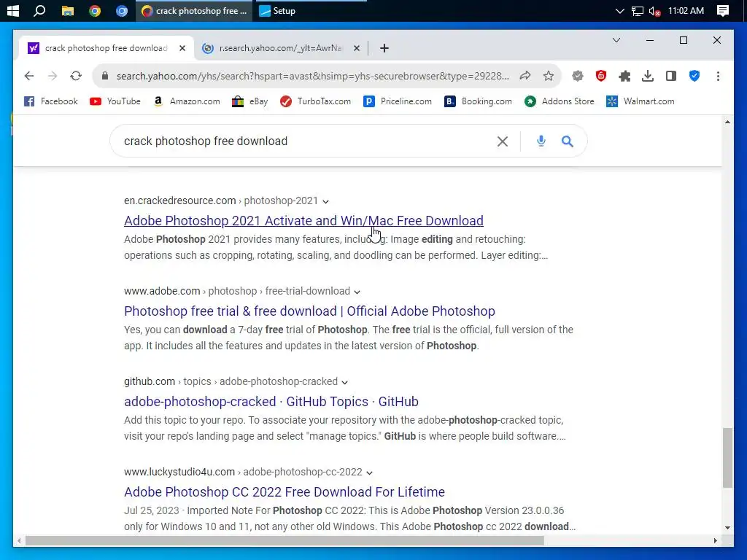This screenshot has height=560, width=747.
Task: Go back to previous page
Action: (x=29, y=76)
